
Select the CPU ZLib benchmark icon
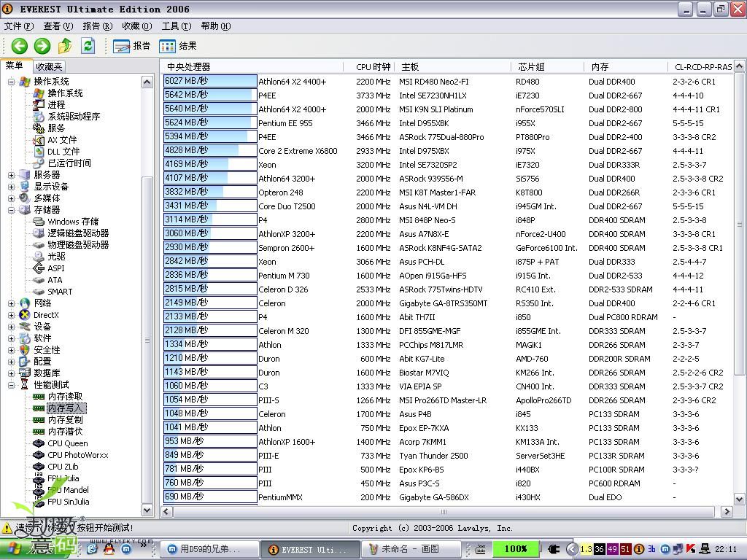click(x=39, y=467)
